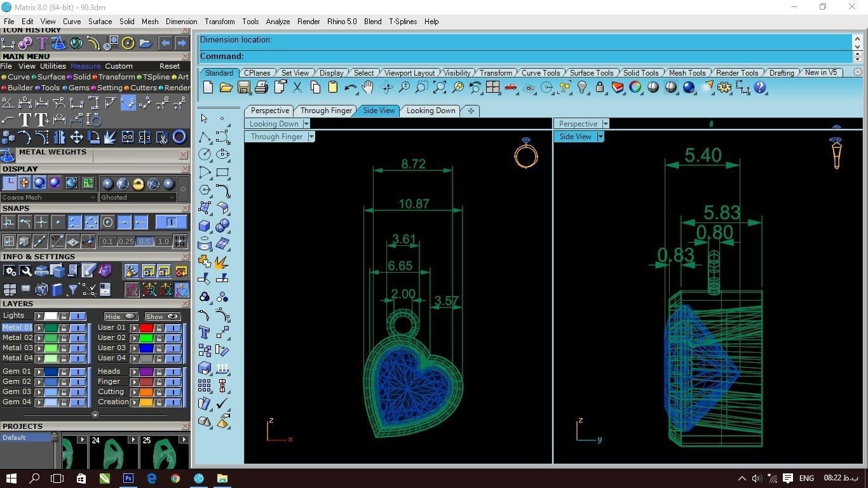The width and height of the screenshot is (868, 488).
Task: Click the wrench search icon
Action: [25, 271]
